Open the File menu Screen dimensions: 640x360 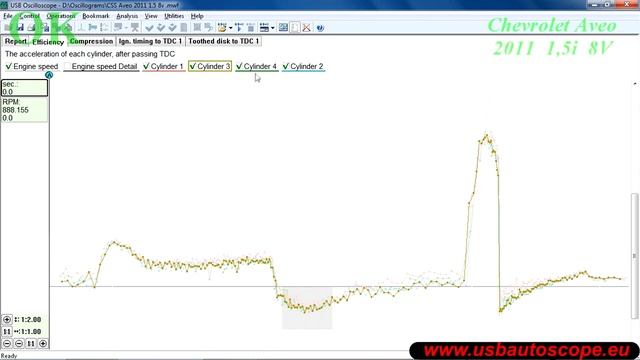tap(8, 16)
